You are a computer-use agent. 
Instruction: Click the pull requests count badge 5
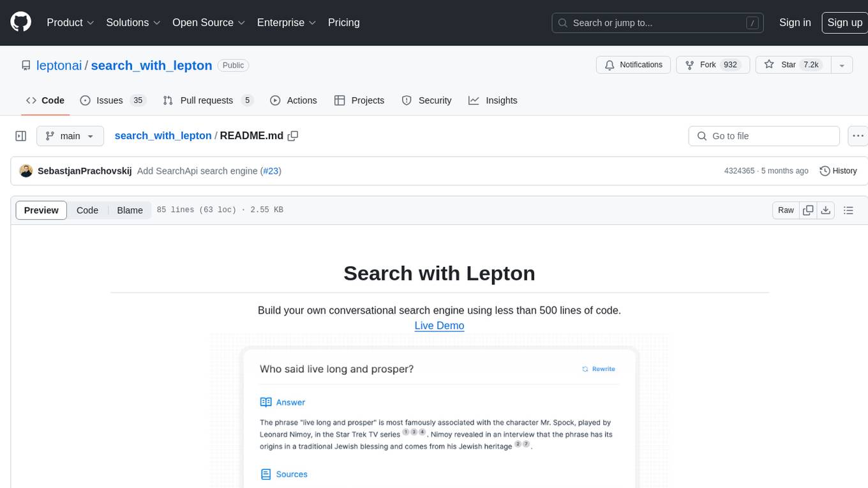tap(247, 100)
